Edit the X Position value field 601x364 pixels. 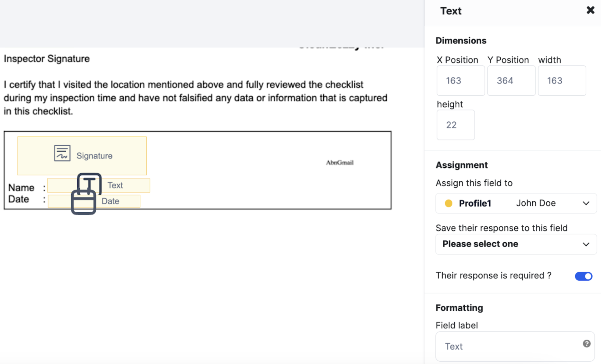coord(460,80)
